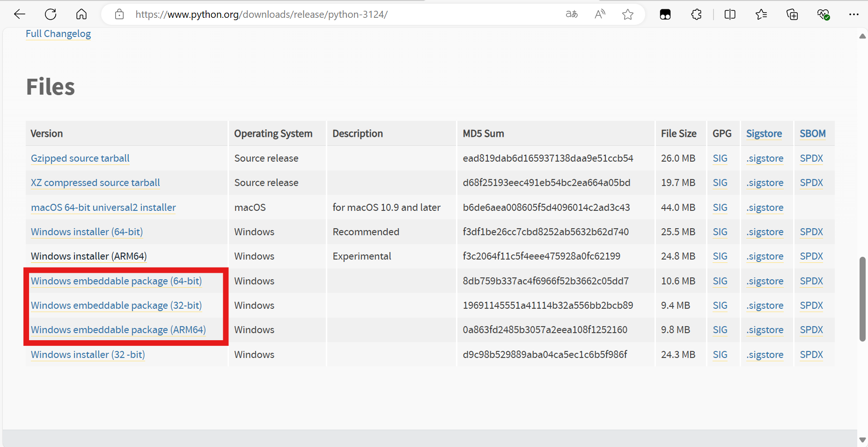Download Windows embeddable package (32-bit)
Screen dimensions: 868x447
coord(116,305)
